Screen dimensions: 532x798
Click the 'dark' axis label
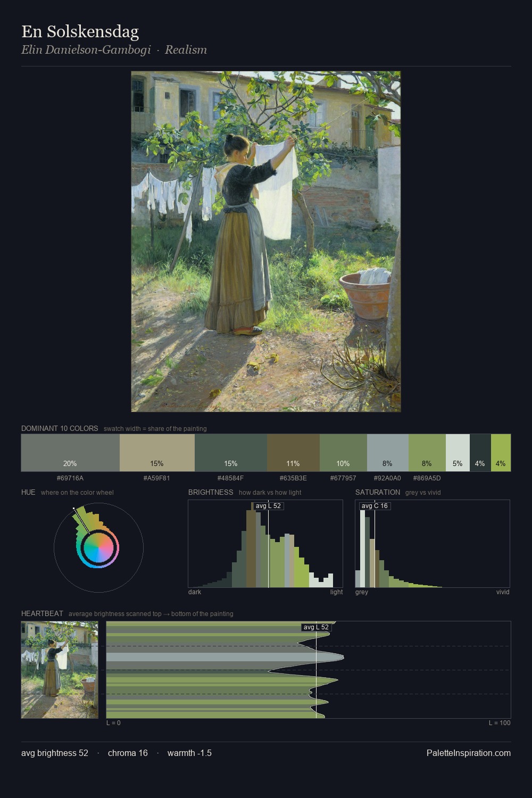195,592
